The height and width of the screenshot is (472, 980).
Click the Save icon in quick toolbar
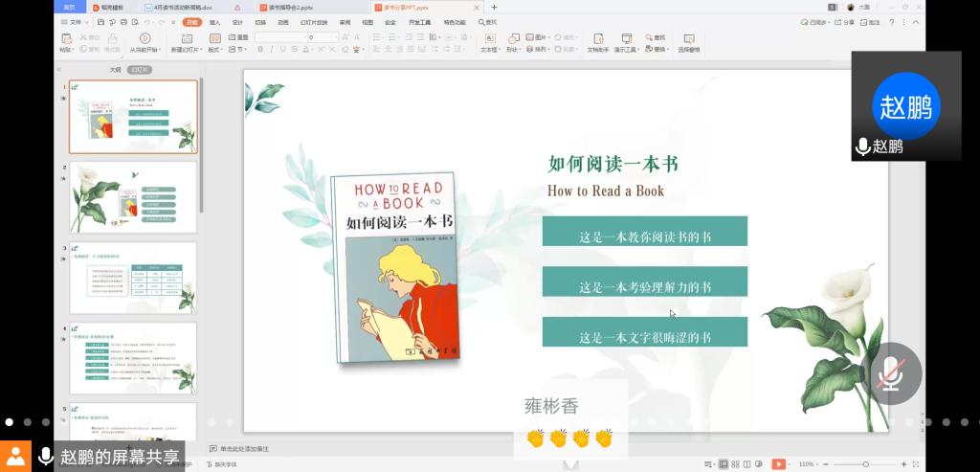point(100,22)
